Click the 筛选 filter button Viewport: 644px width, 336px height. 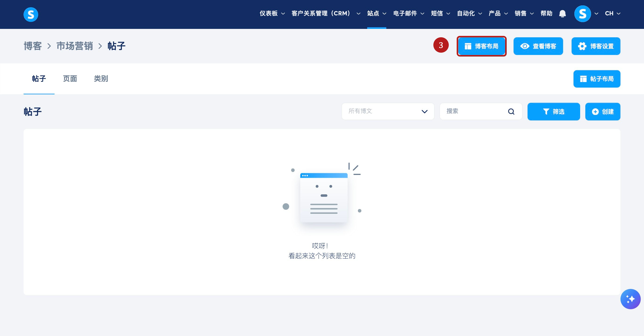[553, 112]
